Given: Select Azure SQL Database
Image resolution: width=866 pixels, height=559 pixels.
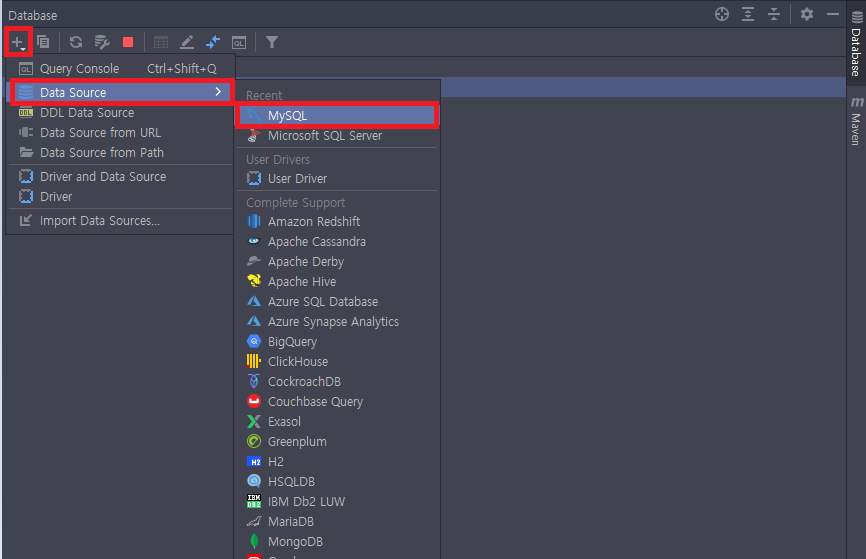Looking at the screenshot, I should 337,302.
